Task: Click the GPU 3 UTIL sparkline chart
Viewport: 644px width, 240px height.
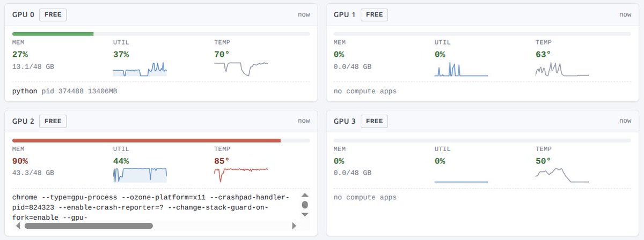Action: [x=461, y=175]
